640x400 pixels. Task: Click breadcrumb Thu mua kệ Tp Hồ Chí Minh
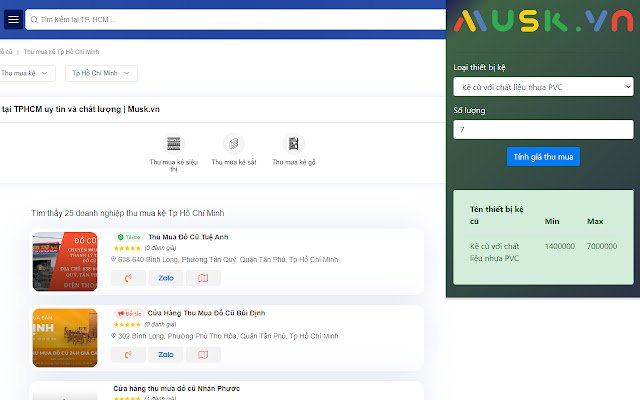(x=61, y=52)
